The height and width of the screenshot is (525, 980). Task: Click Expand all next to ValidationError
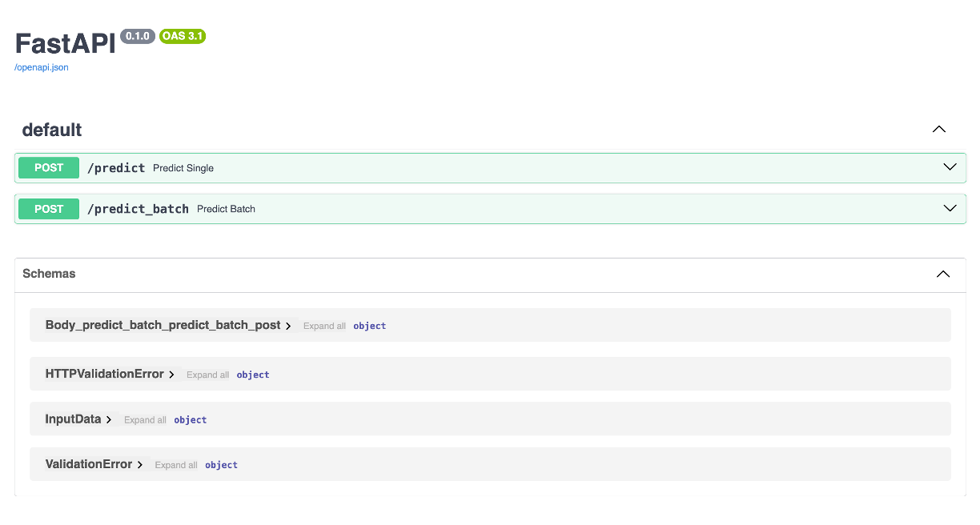click(176, 465)
